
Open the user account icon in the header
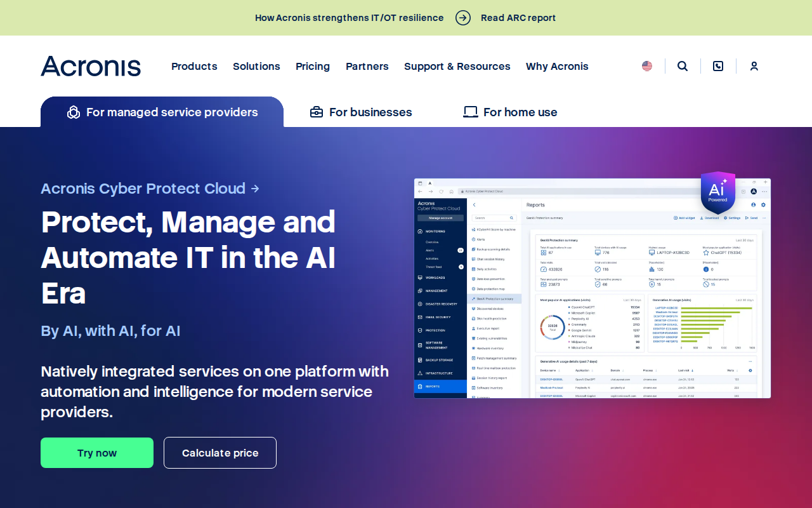click(754, 66)
